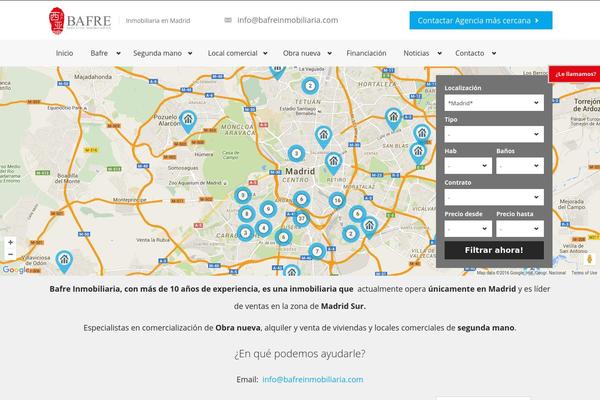The height and width of the screenshot is (400, 600).
Task: Open the Tipo dropdown
Action: pyautogui.click(x=494, y=134)
